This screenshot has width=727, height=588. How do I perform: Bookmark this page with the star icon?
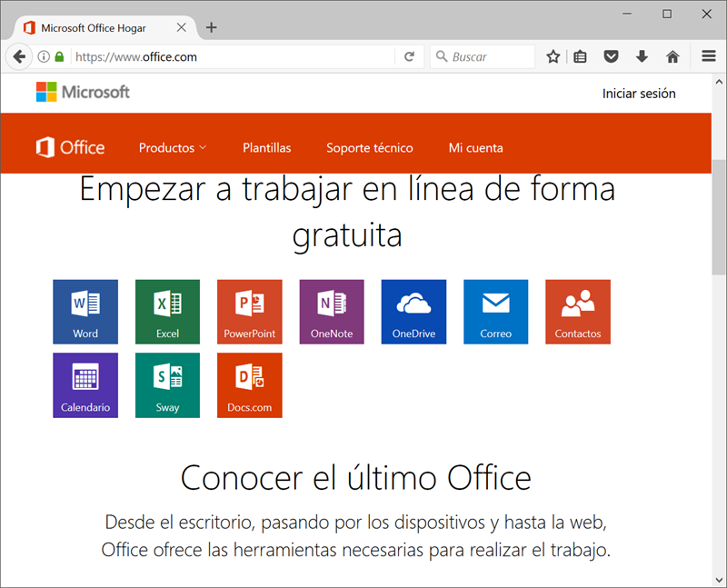point(553,56)
